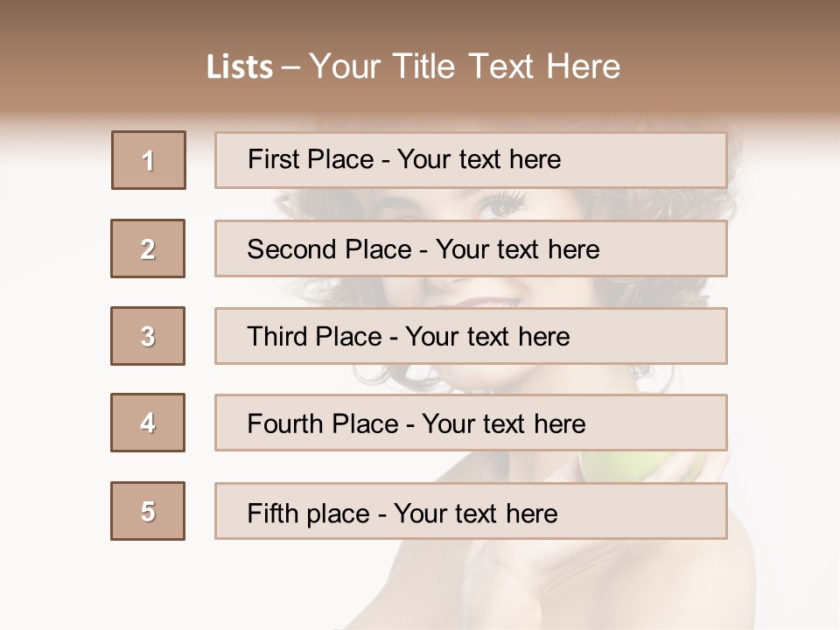This screenshot has height=630, width=840.
Task: Click the number 3 square
Action: click(x=148, y=336)
